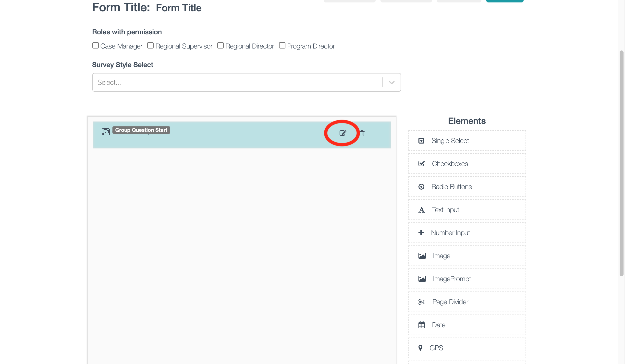Click the Form Title editable text

(x=179, y=8)
